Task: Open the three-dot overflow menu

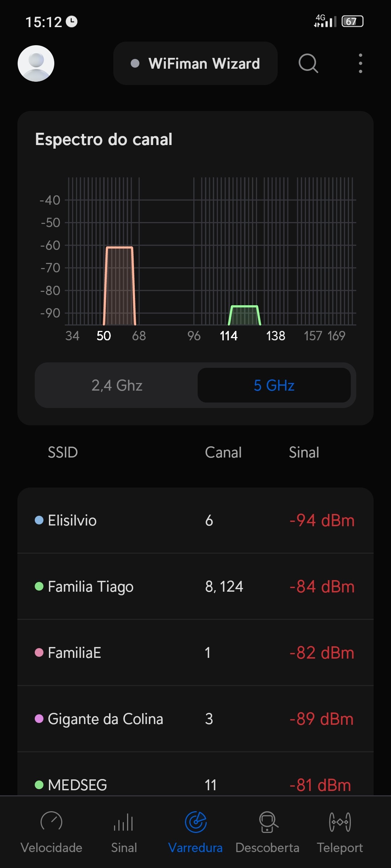Action: point(360,63)
